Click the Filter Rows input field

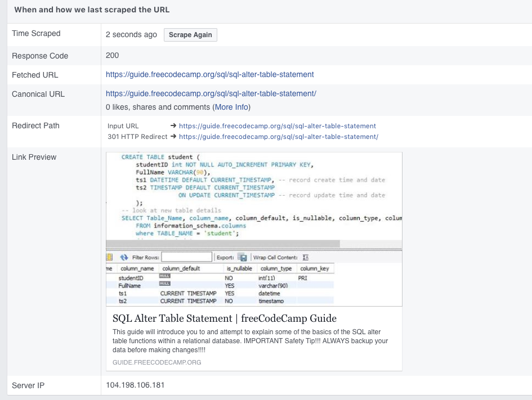click(x=187, y=257)
